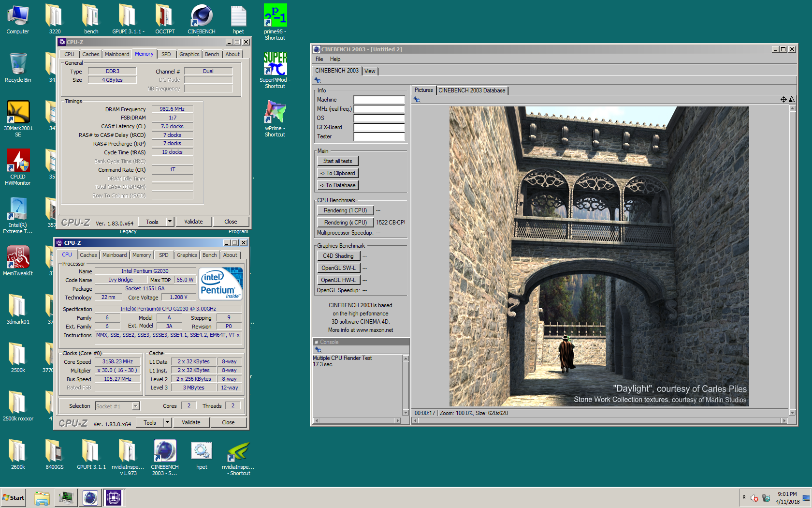This screenshot has height=508, width=812.
Task: Open the 2500k folder on desktop
Action: (x=18, y=358)
